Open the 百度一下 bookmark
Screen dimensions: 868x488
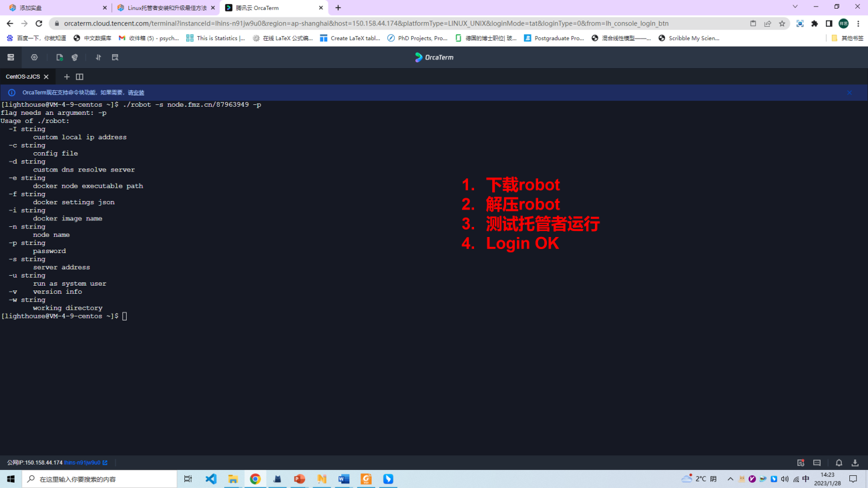36,38
